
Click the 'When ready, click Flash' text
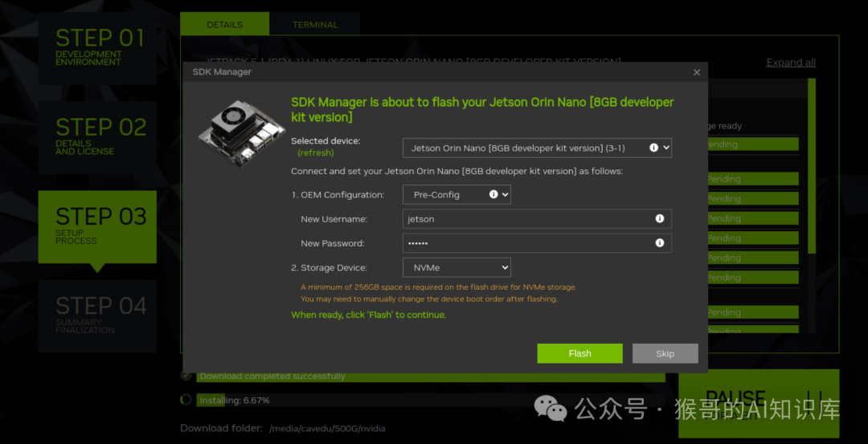tap(368, 315)
